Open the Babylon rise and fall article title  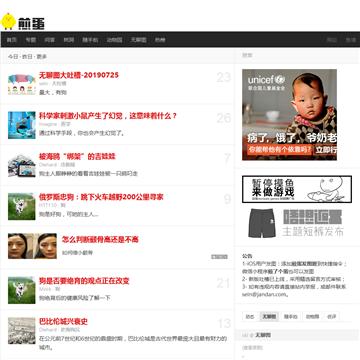pos(63,322)
